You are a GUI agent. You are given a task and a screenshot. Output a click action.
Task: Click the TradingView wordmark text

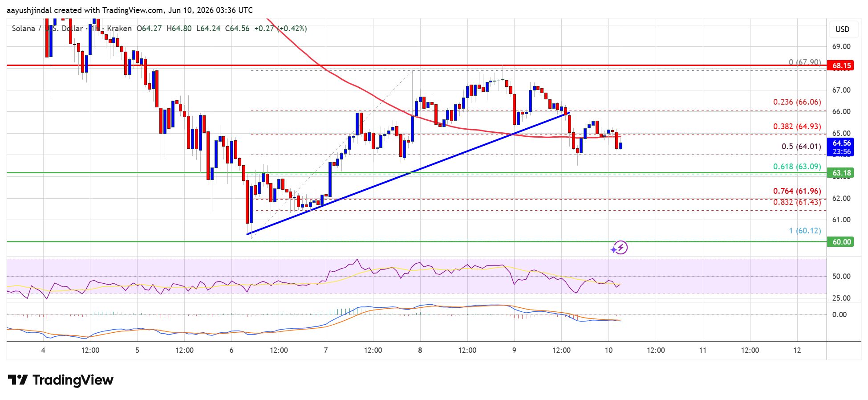point(73,380)
